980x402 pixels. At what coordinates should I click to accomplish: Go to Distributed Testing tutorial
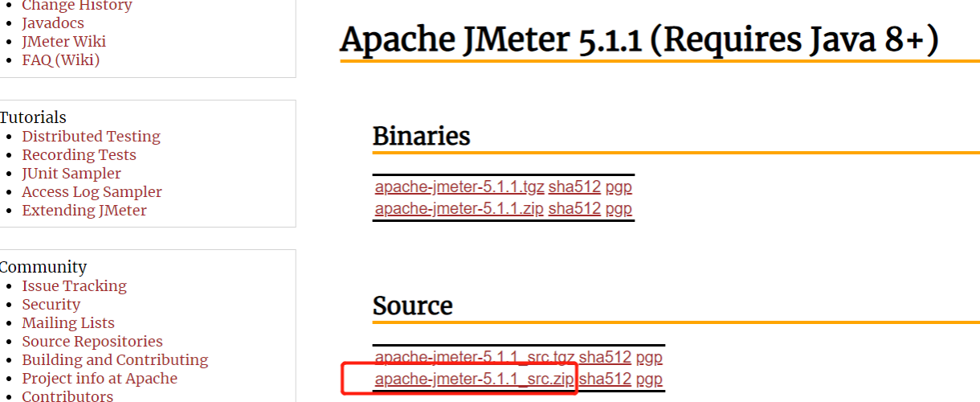[x=92, y=137]
